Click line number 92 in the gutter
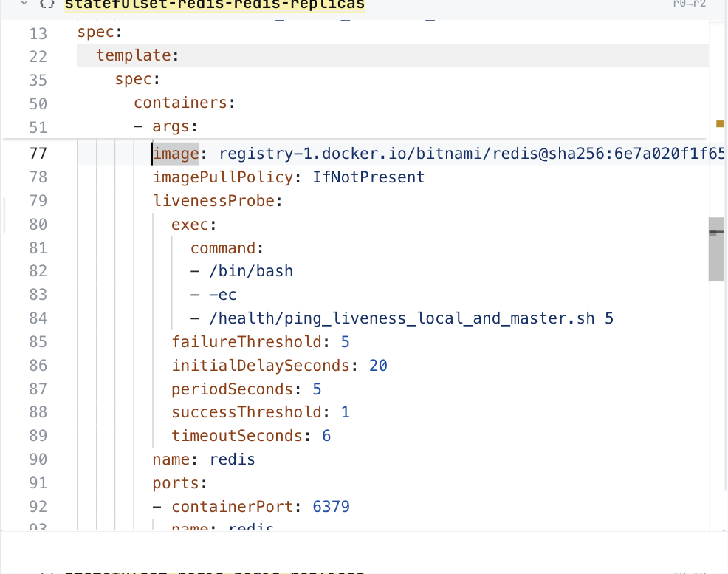Screen dimensions: 728x574 (x=38, y=507)
